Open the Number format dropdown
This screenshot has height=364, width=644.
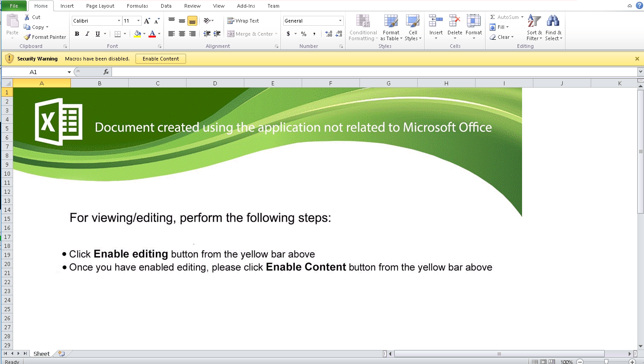[x=340, y=21]
